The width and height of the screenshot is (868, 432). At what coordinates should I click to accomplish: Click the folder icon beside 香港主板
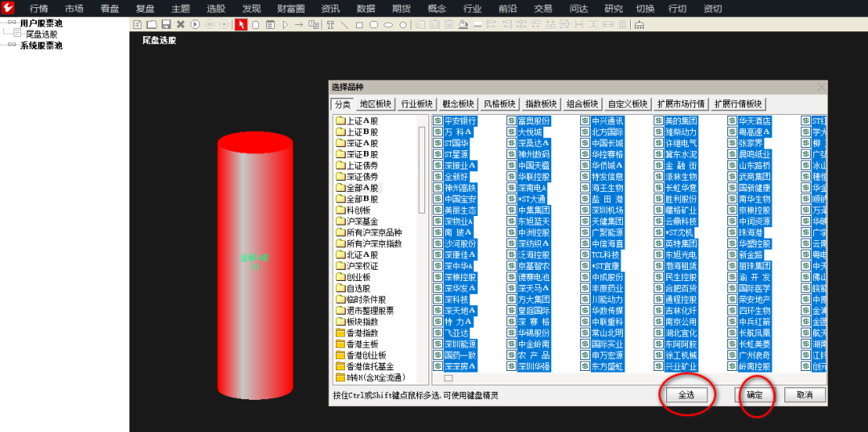tap(341, 344)
